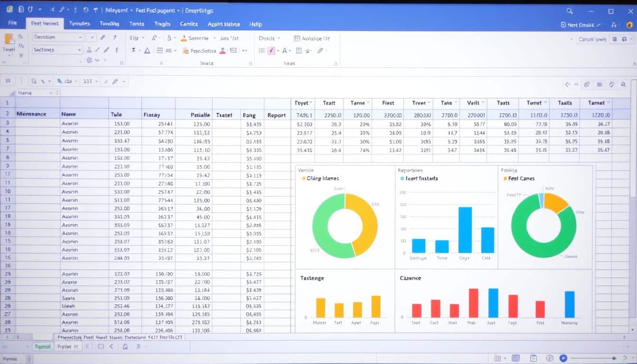Click the tallest blue bar in Reportares chart
This screenshot has height=364, width=637.
[465, 230]
